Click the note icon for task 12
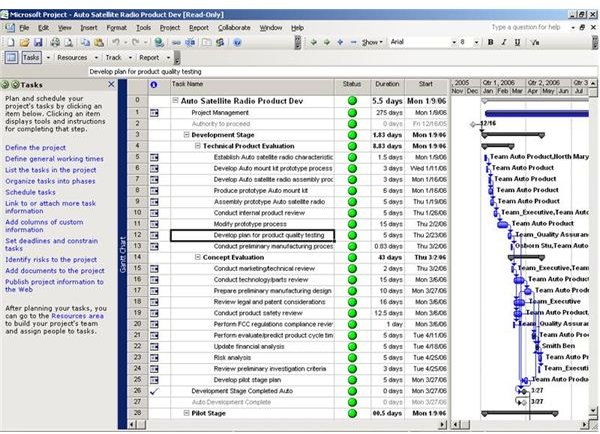The image size is (600, 434). (x=154, y=235)
